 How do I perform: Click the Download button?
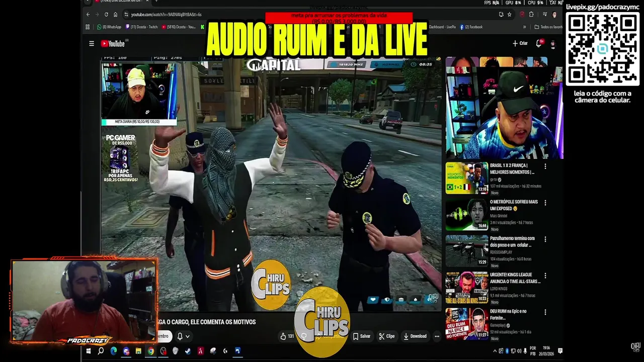(x=415, y=336)
